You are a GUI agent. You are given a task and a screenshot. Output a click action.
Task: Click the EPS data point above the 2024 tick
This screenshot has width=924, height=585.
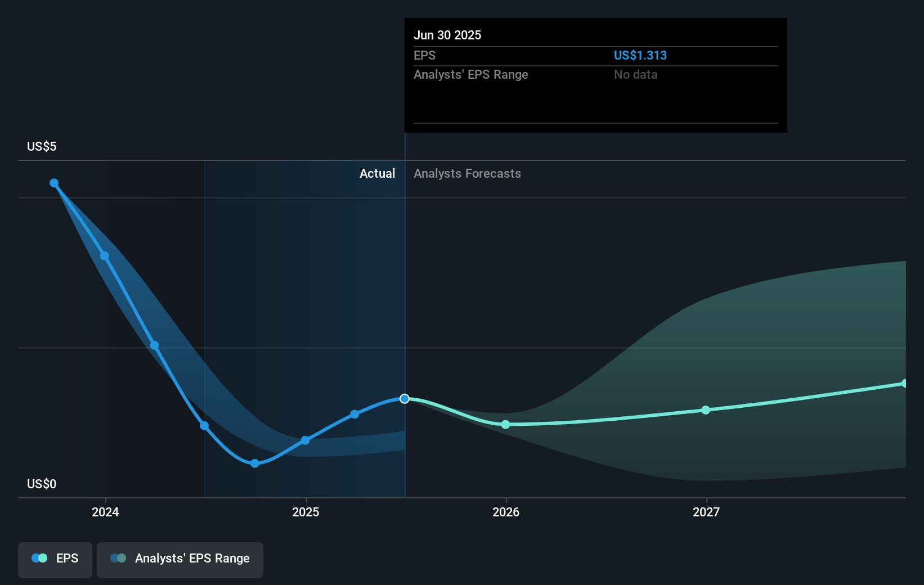pos(105,256)
